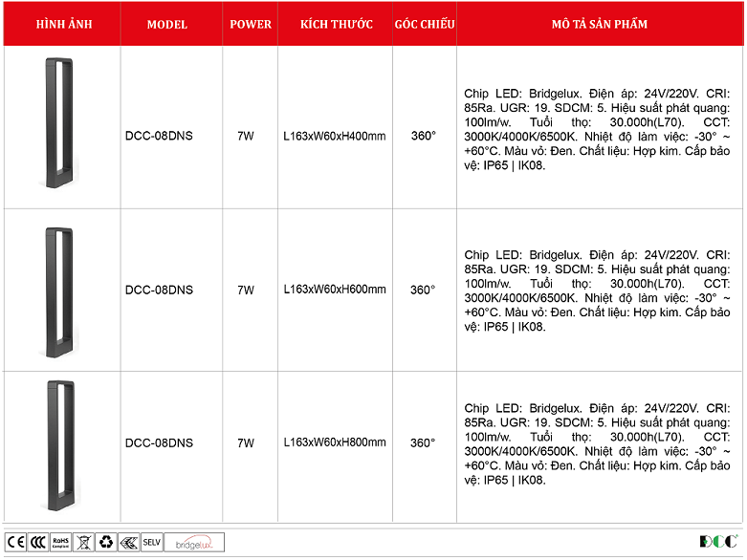The height and width of the screenshot is (560, 747).
Task: Click the POWER column header
Action: tap(251, 24)
